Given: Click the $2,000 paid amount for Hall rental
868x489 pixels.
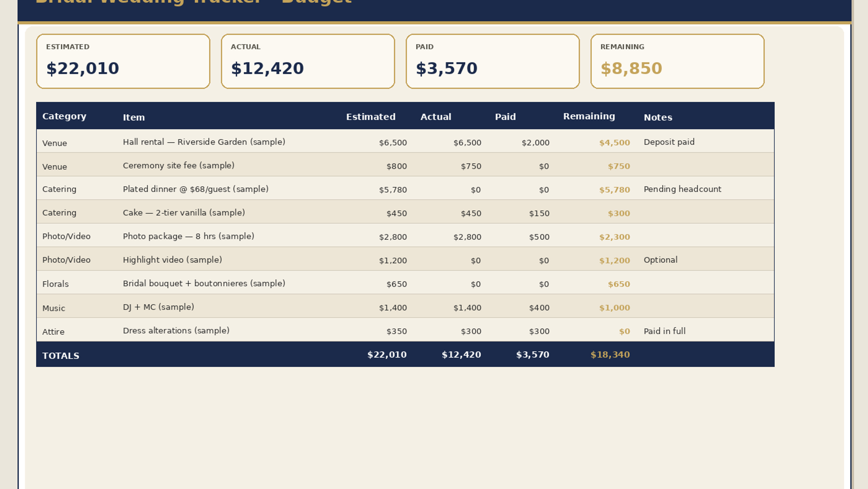Looking at the screenshot, I should (x=535, y=143).
